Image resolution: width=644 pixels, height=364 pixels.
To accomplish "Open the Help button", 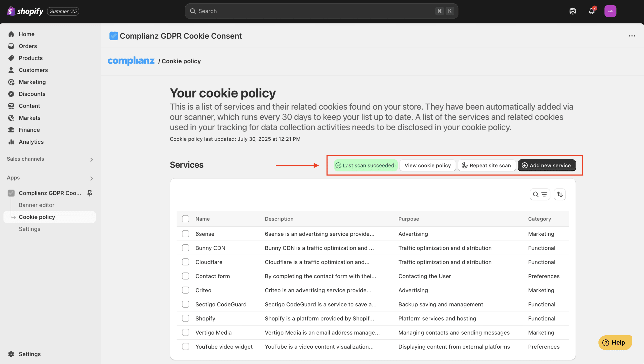I will 615,343.
